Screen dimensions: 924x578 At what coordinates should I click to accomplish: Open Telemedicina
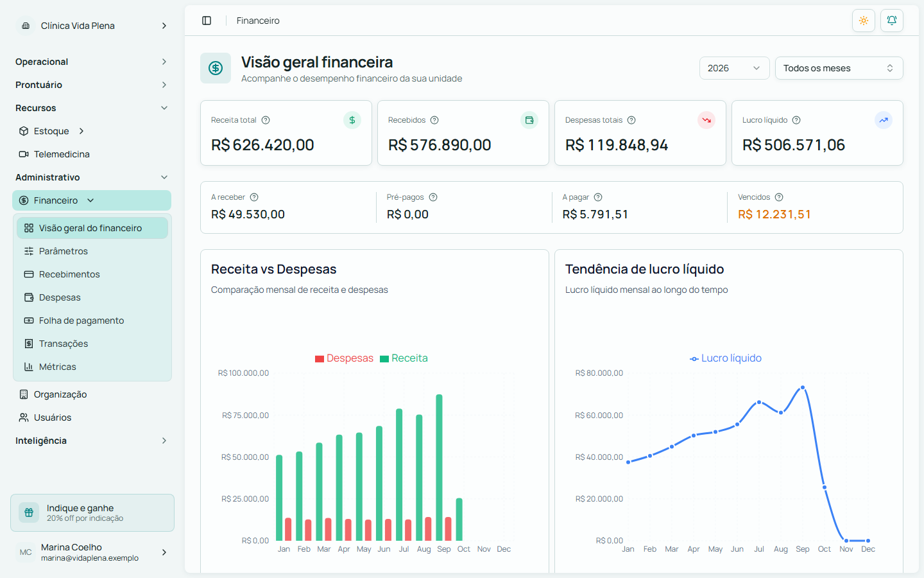(92, 154)
